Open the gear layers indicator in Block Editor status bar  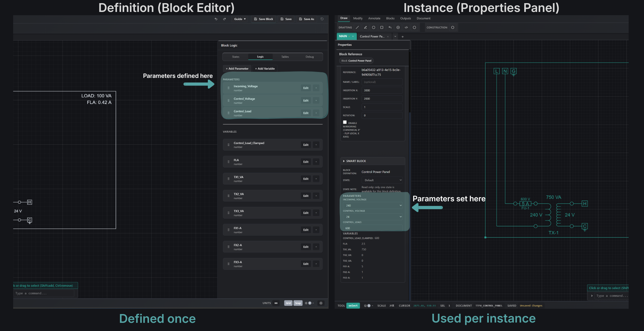[309, 303]
